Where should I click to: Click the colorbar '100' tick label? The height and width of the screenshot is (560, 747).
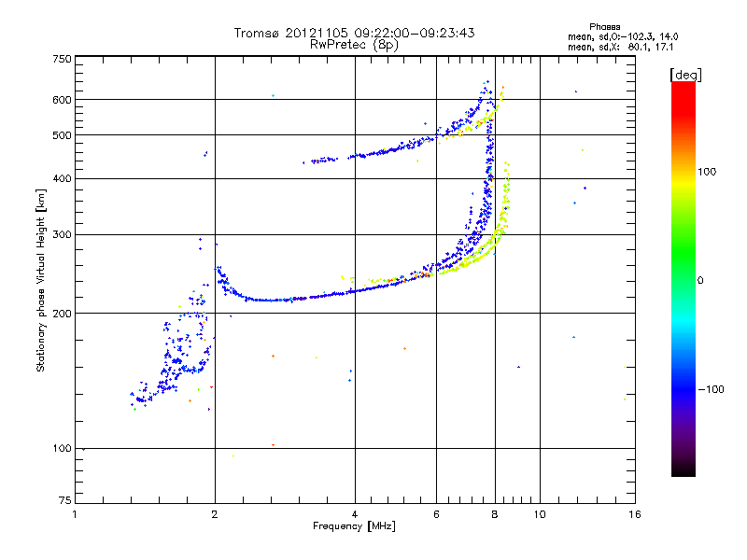(707, 172)
